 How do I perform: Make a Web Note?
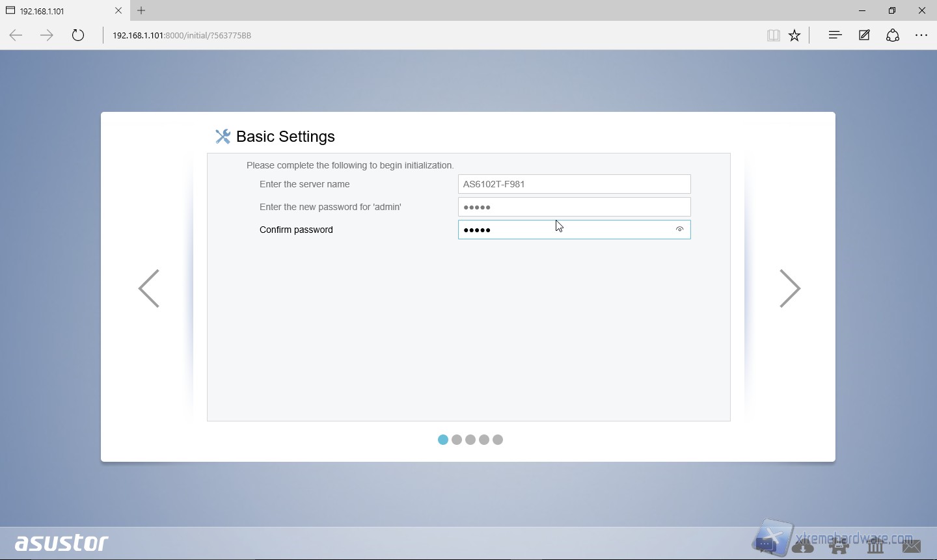click(x=864, y=36)
